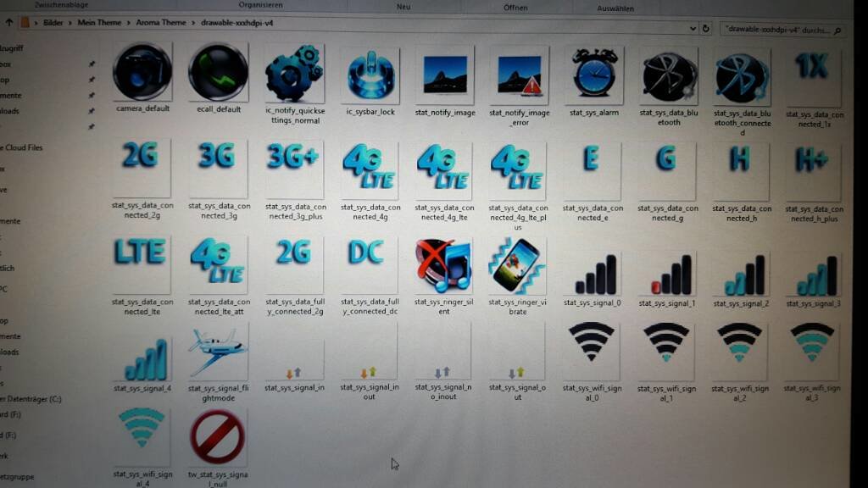
Task: Navigate to Bilder in breadcrumb
Action: click(53, 23)
